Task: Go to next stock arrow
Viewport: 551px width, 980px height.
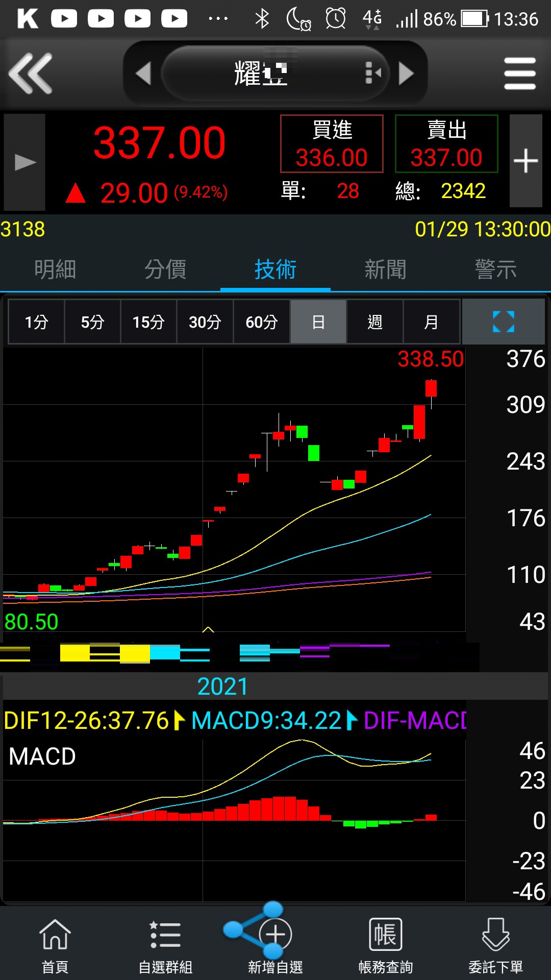Action: click(406, 74)
